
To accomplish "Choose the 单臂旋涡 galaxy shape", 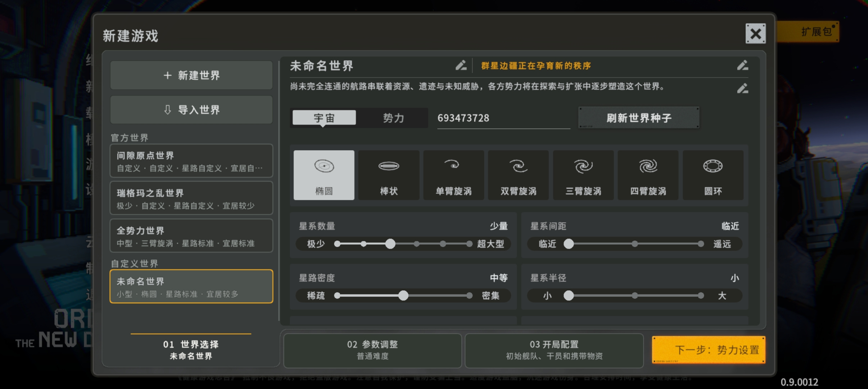I will 453,175.
